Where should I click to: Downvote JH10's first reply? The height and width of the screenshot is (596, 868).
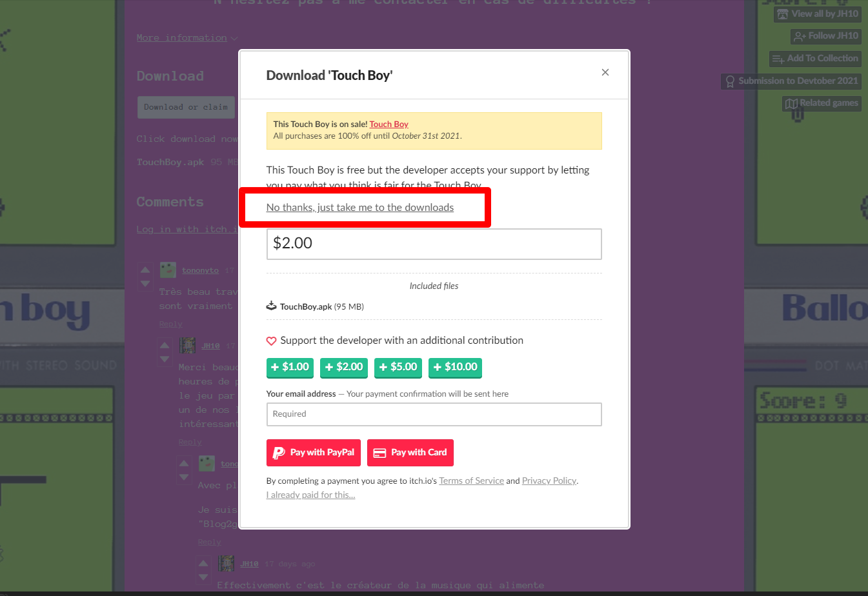coord(165,359)
